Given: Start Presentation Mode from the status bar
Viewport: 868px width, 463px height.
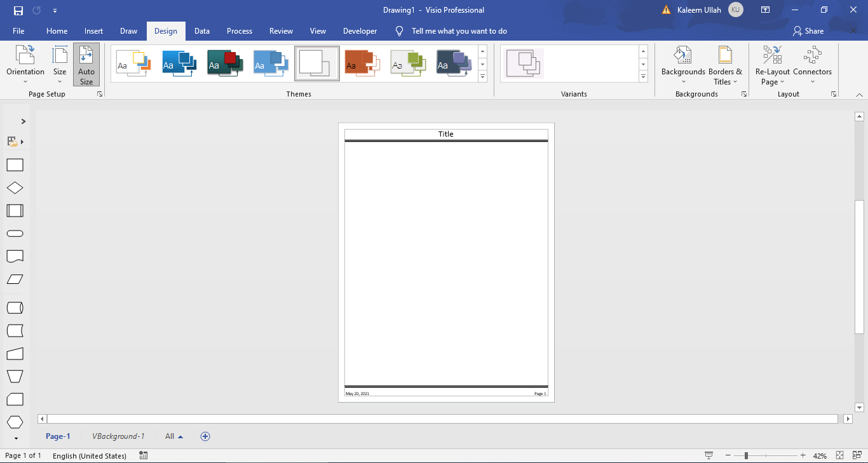Looking at the screenshot, I should (709, 455).
